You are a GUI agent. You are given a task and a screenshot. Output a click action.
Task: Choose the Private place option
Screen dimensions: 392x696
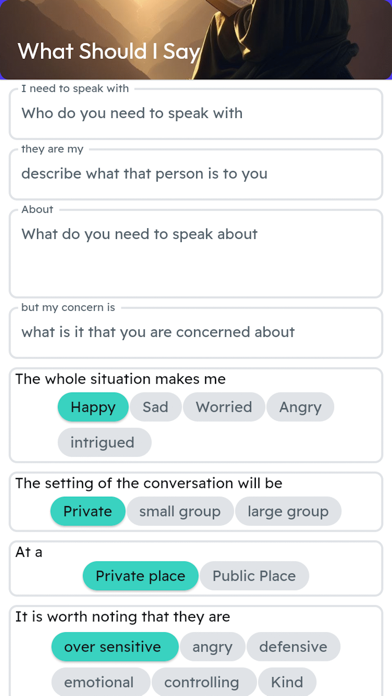140,576
